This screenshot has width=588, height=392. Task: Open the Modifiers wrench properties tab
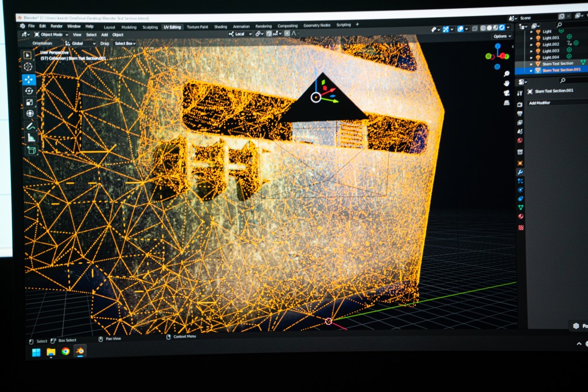pos(520,172)
